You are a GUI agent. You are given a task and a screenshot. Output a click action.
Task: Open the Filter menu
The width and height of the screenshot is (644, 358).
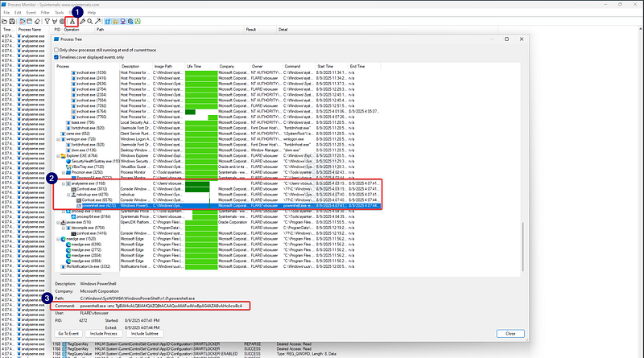click(45, 13)
